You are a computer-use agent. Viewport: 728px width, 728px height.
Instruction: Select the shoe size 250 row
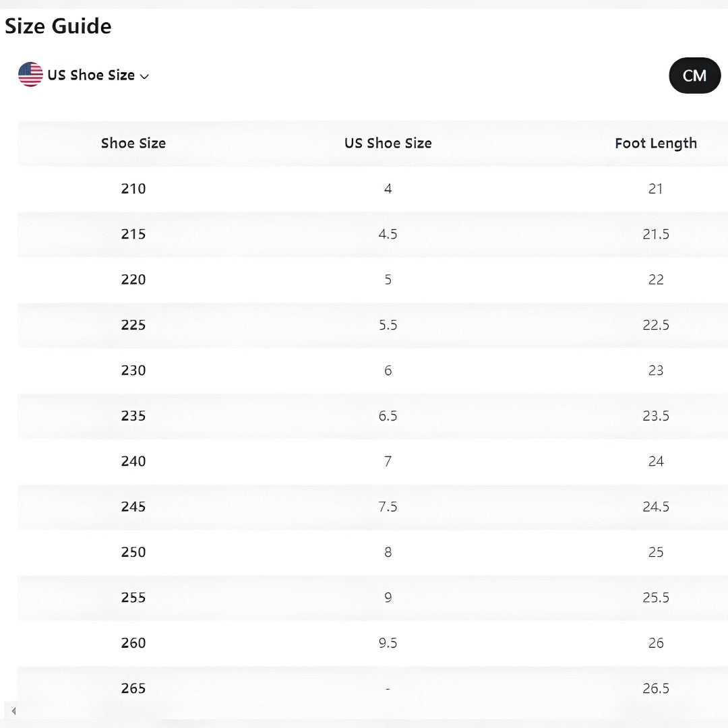pyautogui.click(x=133, y=552)
